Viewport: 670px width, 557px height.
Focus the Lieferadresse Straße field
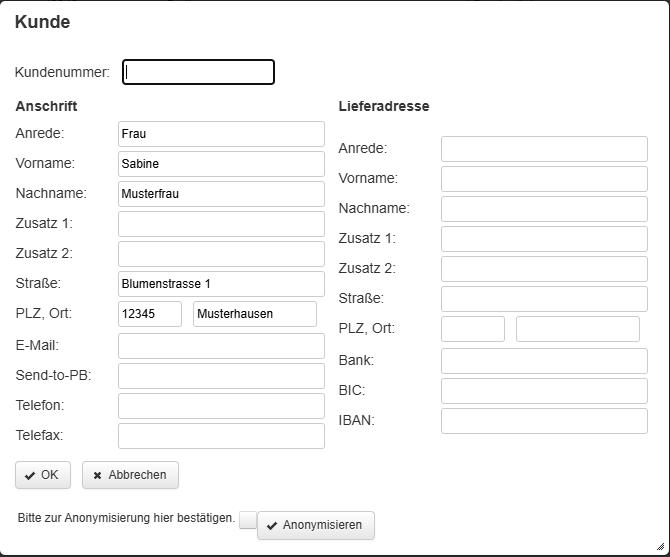pos(544,299)
